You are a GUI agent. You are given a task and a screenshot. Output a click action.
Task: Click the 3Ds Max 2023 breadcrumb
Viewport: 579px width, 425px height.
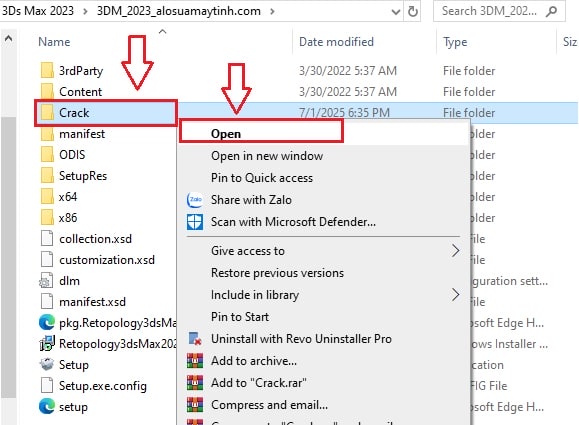coord(38,11)
